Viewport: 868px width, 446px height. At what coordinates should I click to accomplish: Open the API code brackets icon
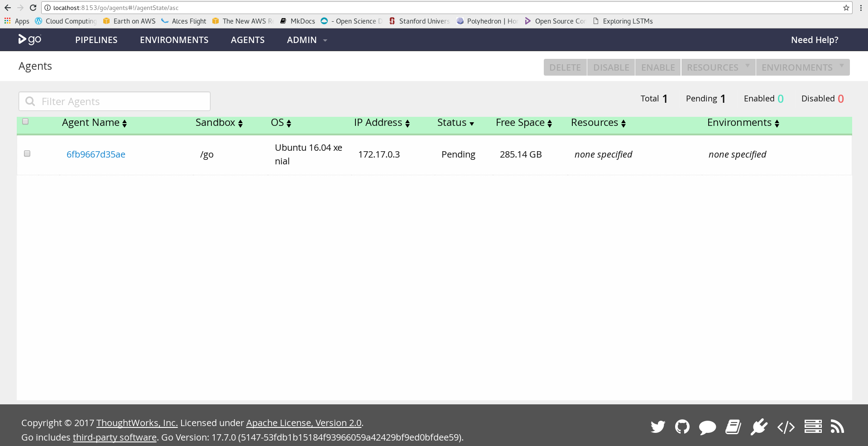coord(786,427)
